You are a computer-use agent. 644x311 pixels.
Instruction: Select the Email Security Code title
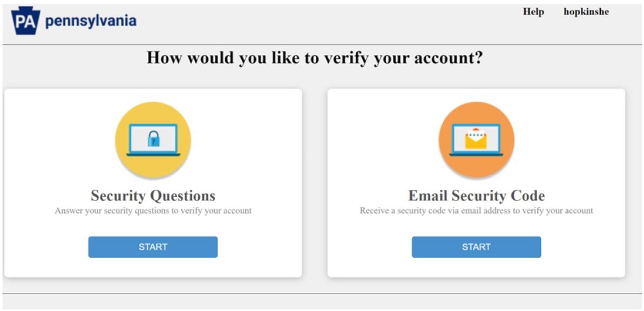click(x=476, y=195)
